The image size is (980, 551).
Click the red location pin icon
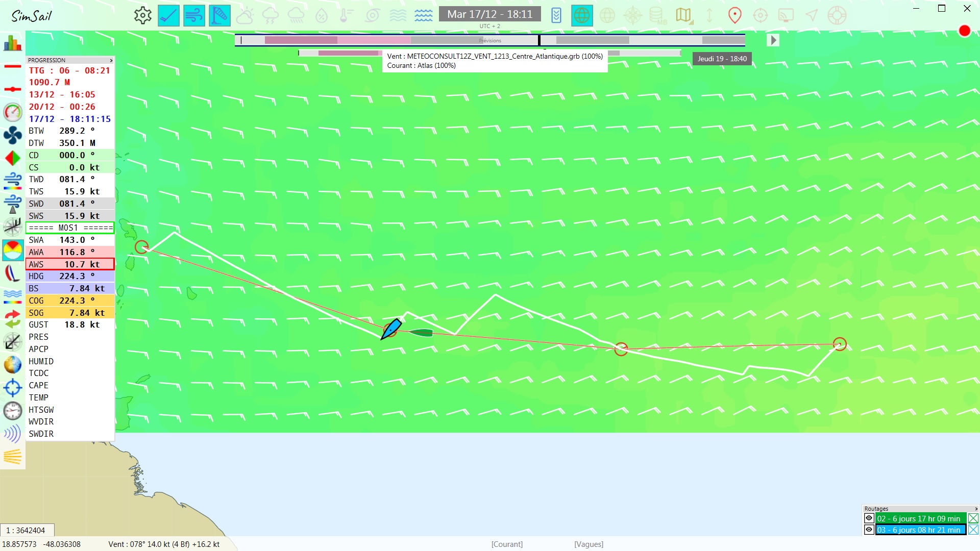734,15
